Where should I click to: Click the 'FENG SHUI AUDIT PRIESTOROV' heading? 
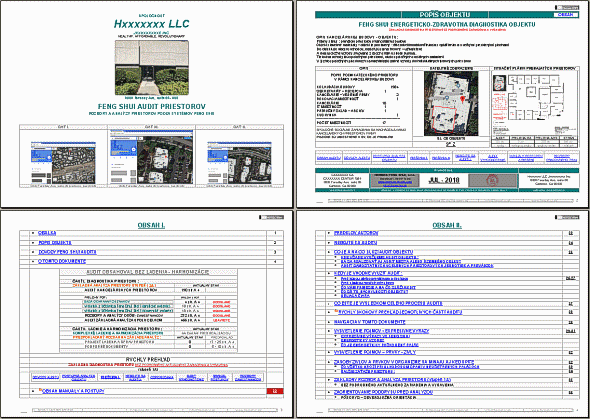coord(152,106)
